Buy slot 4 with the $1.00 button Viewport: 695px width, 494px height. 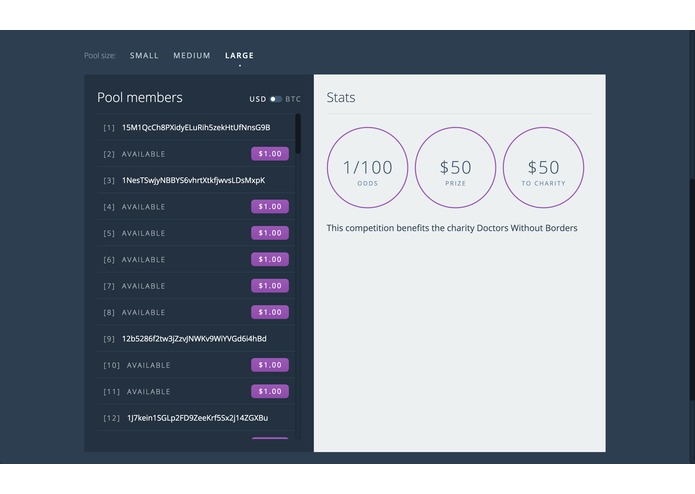[270, 206]
